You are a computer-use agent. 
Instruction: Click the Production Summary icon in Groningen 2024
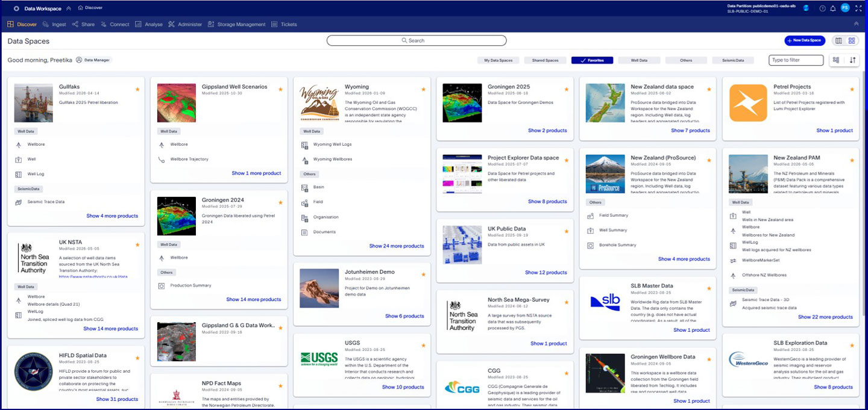pyautogui.click(x=161, y=285)
